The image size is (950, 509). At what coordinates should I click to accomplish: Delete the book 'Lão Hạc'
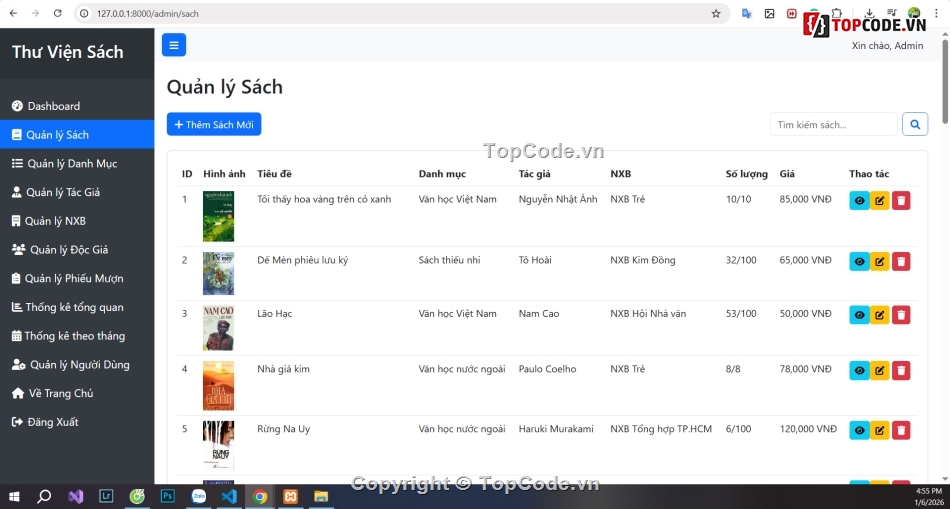point(901,315)
